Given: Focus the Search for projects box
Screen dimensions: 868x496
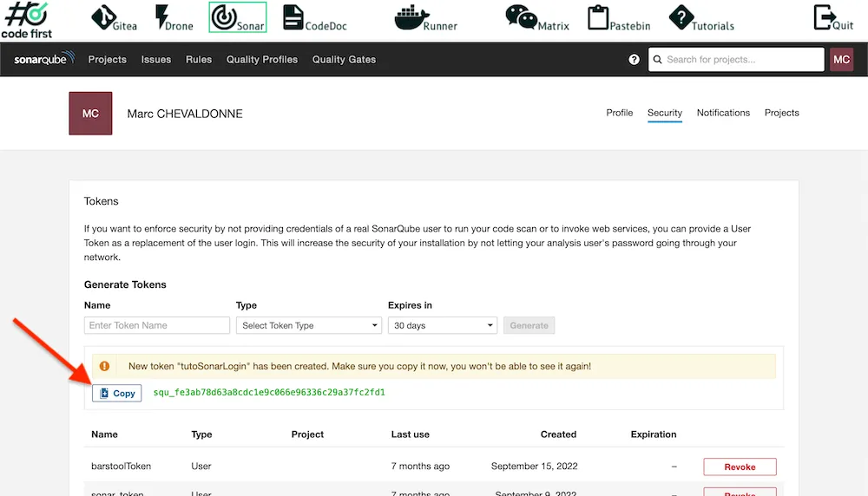Looking at the screenshot, I should [736, 60].
